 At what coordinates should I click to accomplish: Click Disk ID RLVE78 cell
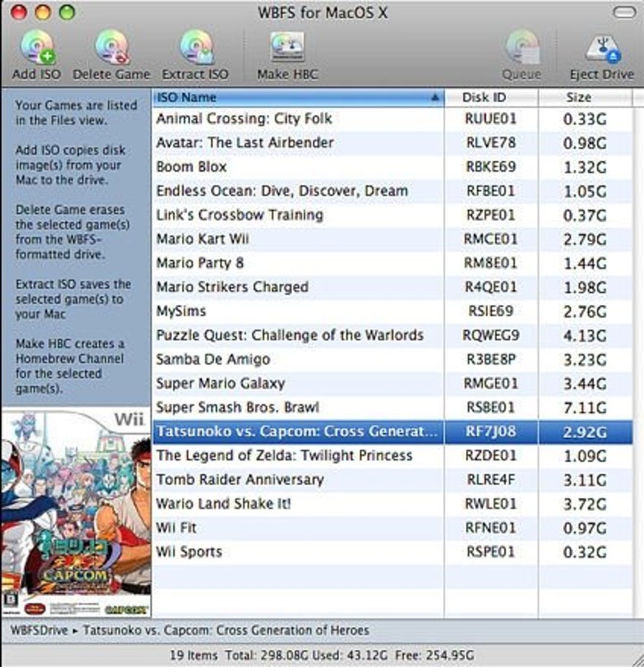[x=491, y=143]
